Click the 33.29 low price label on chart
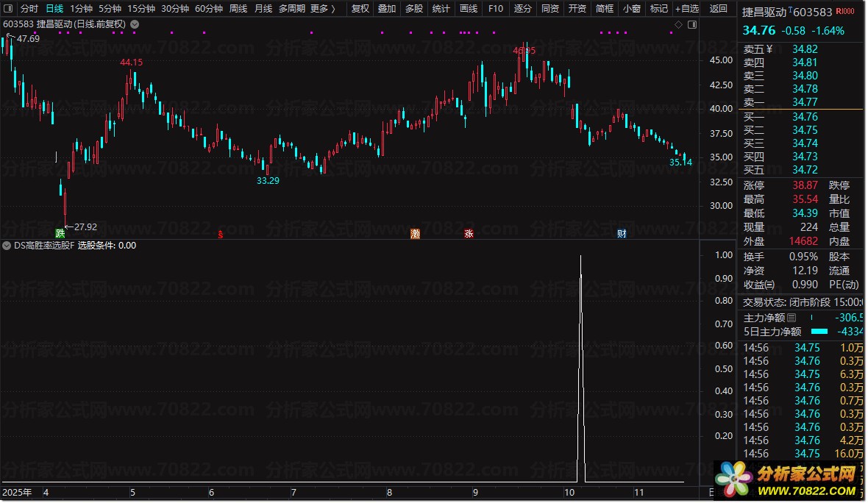This screenshot has height=503, width=868. point(268,180)
